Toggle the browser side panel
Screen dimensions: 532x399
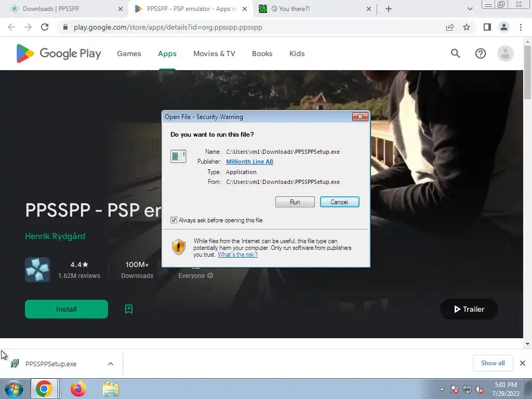click(x=487, y=27)
